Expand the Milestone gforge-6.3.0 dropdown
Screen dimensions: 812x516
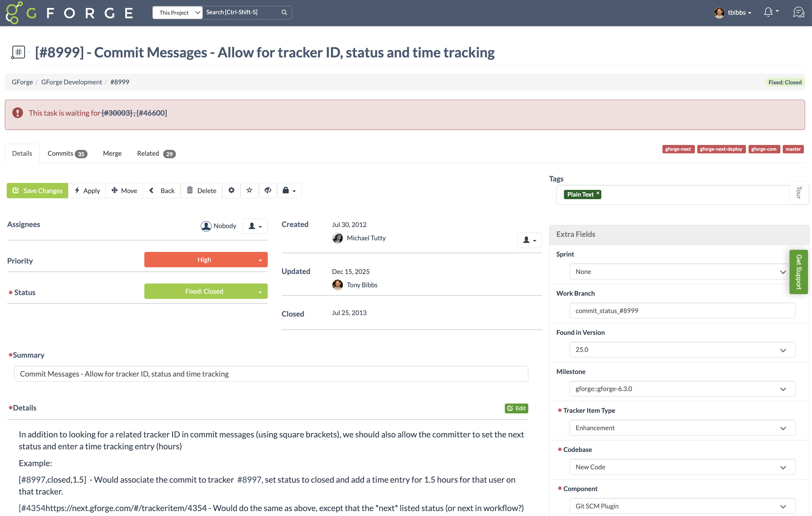tap(682, 389)
